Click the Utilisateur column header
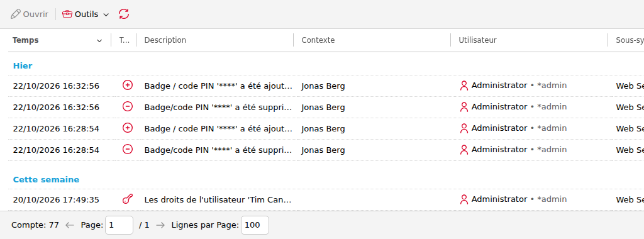The image size is (644, 239). coord(477,40)
